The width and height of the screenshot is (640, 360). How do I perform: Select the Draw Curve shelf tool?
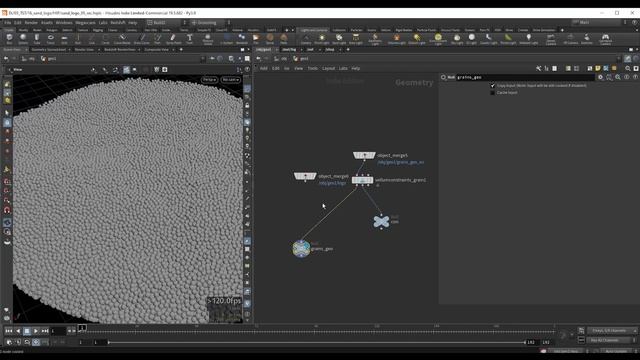click(x=142, y=39)
